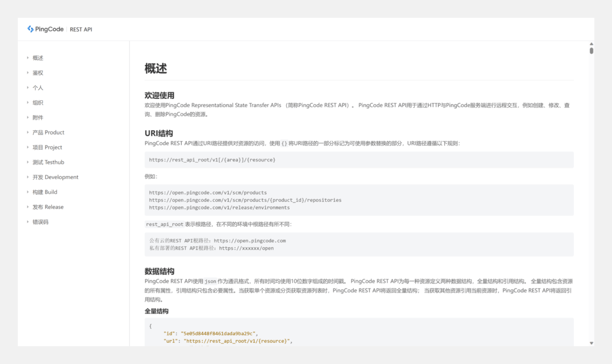
Task: Open the 错误码 error codes page
Action: pyautogui.click(x=40, y=222)
